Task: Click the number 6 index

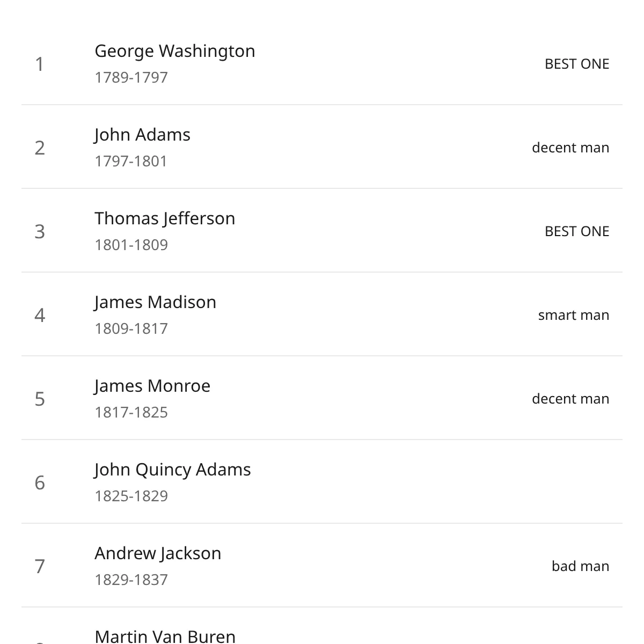Action: pyautogui.click(x=40, y=482)
